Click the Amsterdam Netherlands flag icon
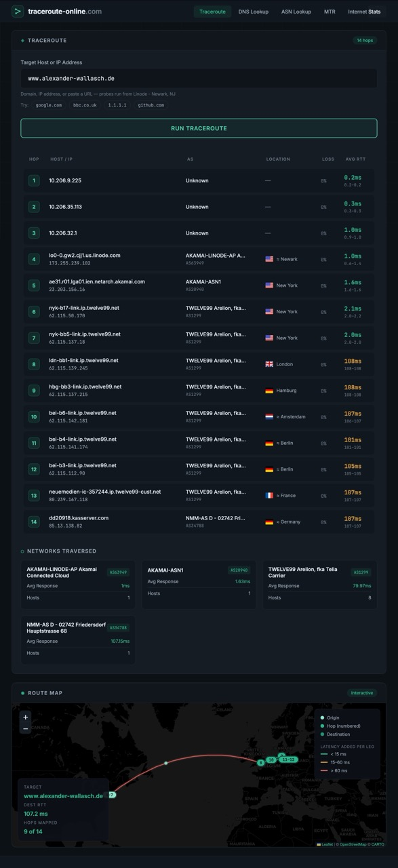The height and width of the screenshot is (868, 398). 269,416
